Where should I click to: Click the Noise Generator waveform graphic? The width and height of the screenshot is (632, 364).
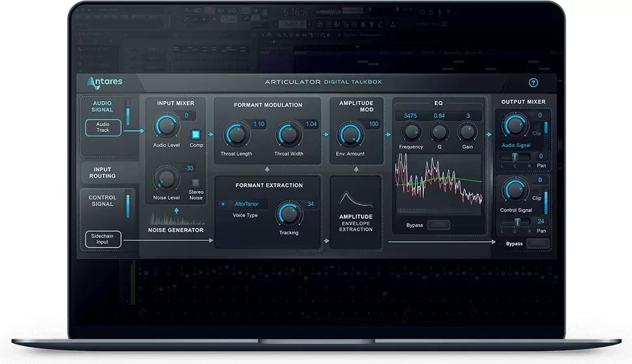coord(177,219)
